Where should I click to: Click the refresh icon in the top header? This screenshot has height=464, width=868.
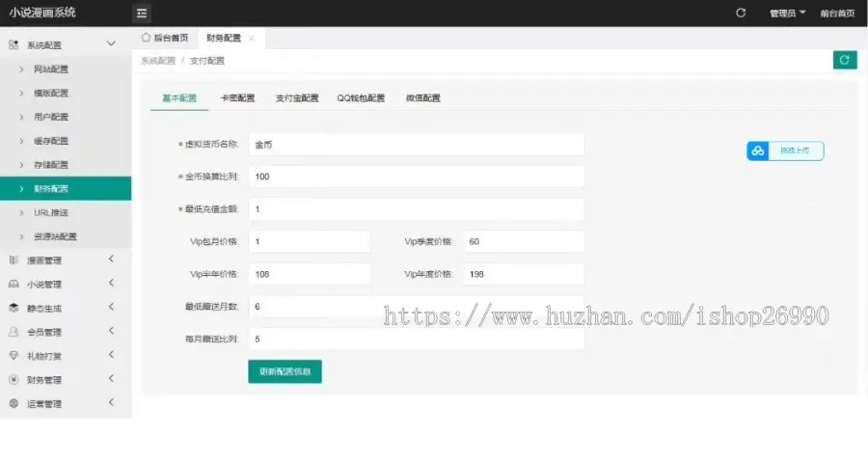(741, 14)
